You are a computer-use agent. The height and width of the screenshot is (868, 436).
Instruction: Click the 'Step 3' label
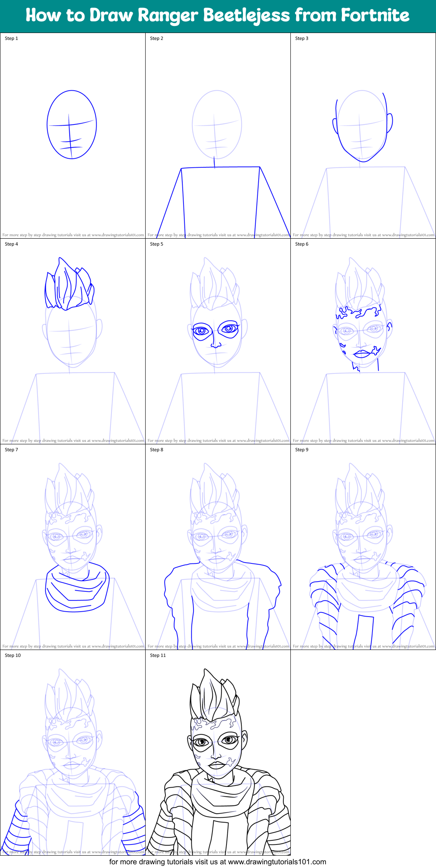(302, 38)
